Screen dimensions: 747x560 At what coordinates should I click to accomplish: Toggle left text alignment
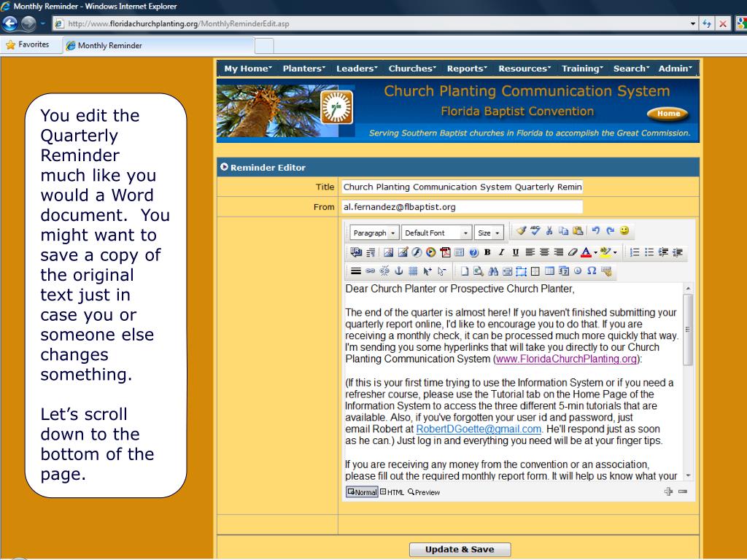(530, 252)
